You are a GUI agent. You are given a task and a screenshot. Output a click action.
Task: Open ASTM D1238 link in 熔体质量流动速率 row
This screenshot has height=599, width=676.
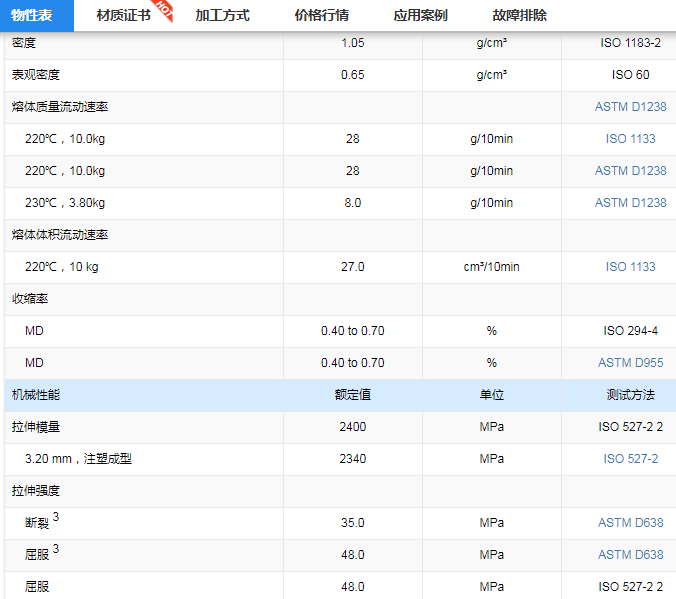coord(630,107)
